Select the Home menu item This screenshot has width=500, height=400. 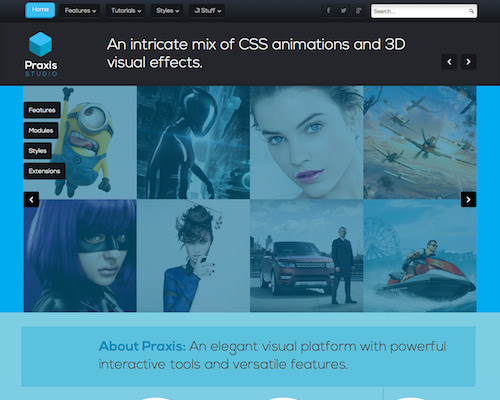40,10
